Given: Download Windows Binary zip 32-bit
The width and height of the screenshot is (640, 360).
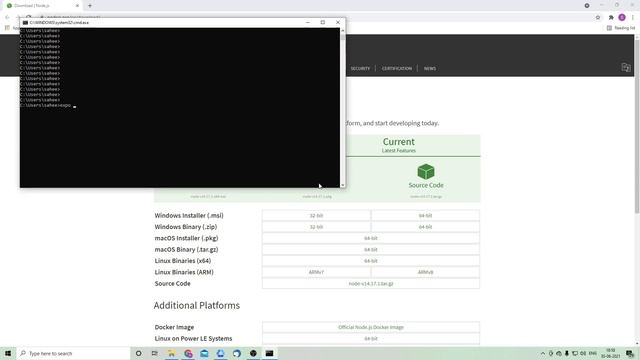Looking at the screenshot, I should (316, 227).
